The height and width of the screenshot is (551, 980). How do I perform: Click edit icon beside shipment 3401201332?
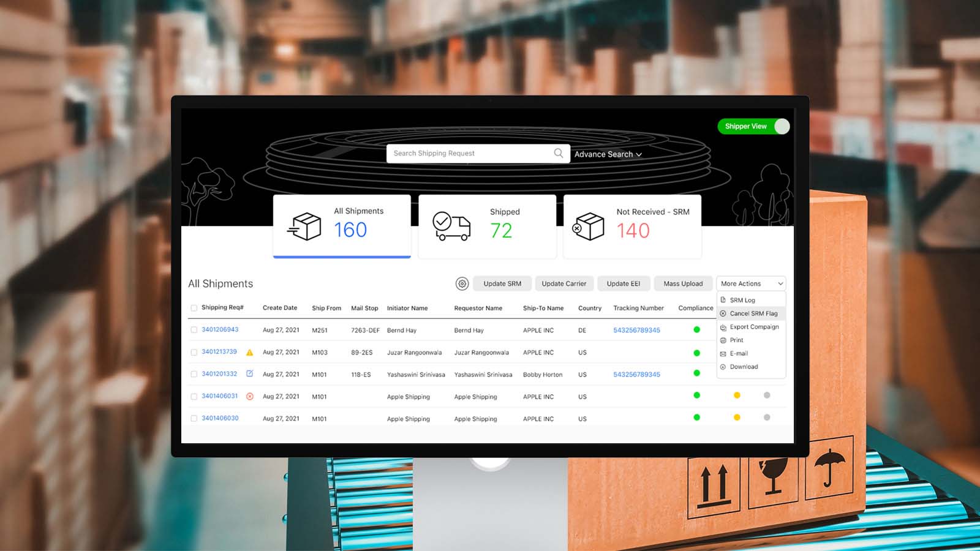(x=249, y=373)
